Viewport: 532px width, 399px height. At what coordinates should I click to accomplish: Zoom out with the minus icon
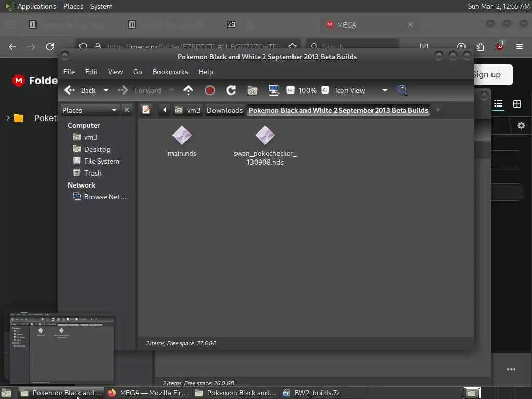290,90
